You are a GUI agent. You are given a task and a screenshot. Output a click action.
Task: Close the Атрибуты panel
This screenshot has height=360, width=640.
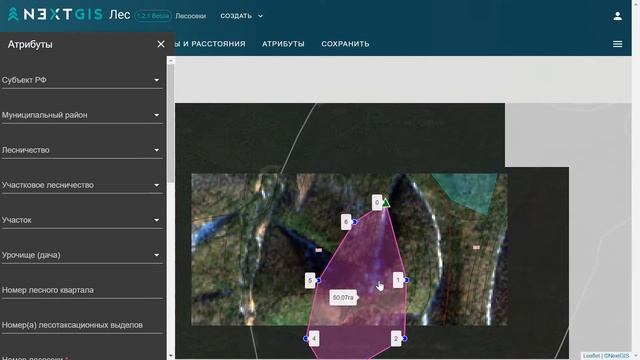coord(161,44)
